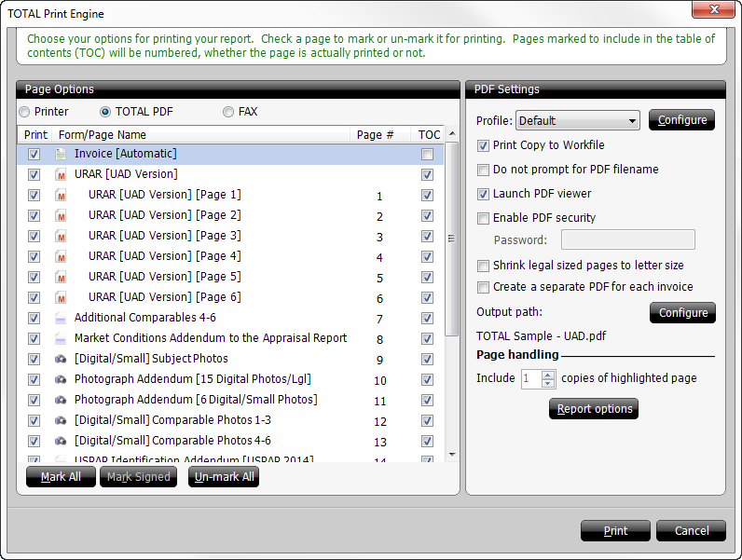Enable PDF security checkbox
Screen dimensions: 742x560
483,218
